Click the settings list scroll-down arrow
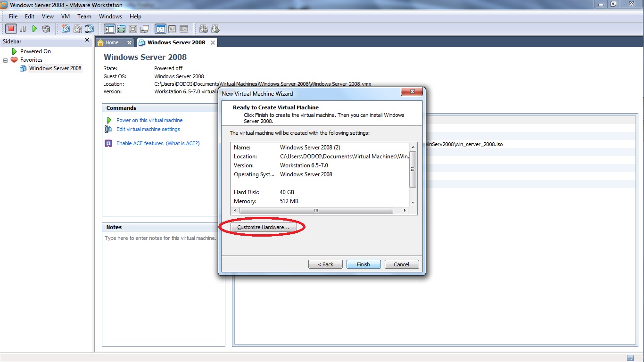 [x=413, y=202]
